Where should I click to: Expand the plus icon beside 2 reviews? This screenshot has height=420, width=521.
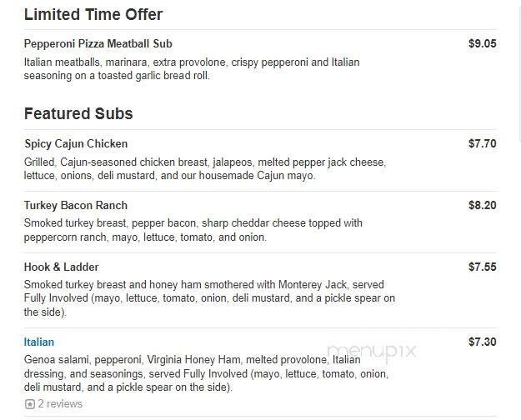point(29,404)
